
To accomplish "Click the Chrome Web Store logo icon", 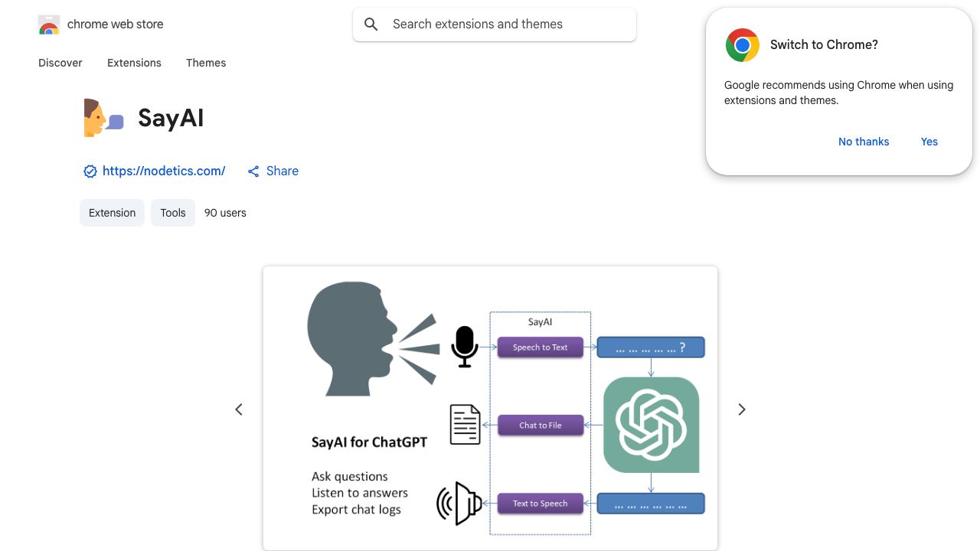I will [49, 24].
